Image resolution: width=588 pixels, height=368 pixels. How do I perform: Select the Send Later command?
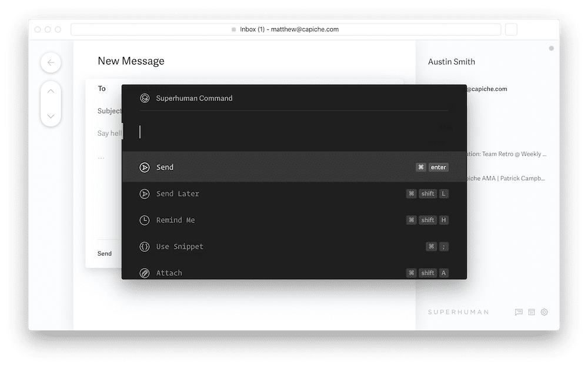click(x=178, y=194)
